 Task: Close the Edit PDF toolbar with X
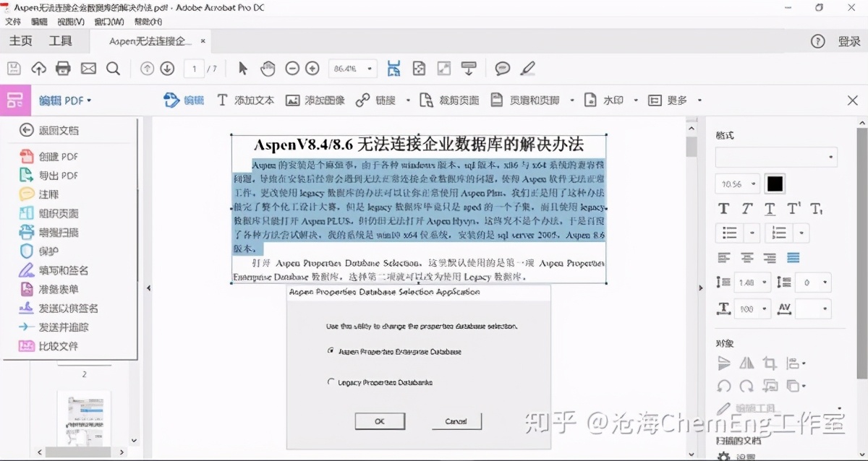coord(852,100)
